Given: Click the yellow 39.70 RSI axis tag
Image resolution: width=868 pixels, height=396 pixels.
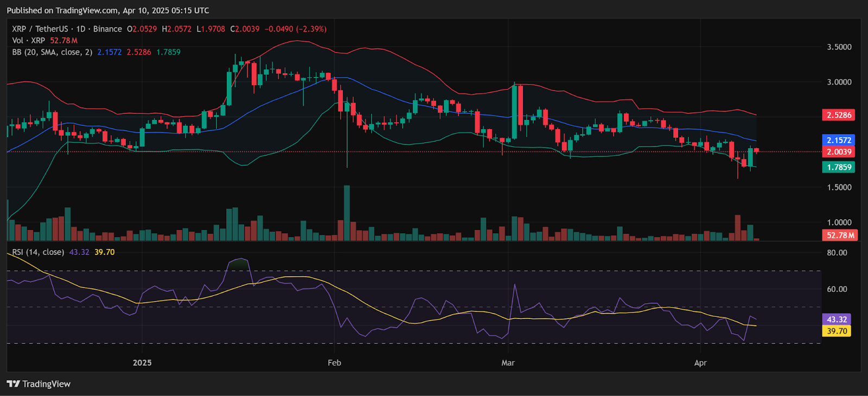Looking at the screenshot, I should [837, 331].
